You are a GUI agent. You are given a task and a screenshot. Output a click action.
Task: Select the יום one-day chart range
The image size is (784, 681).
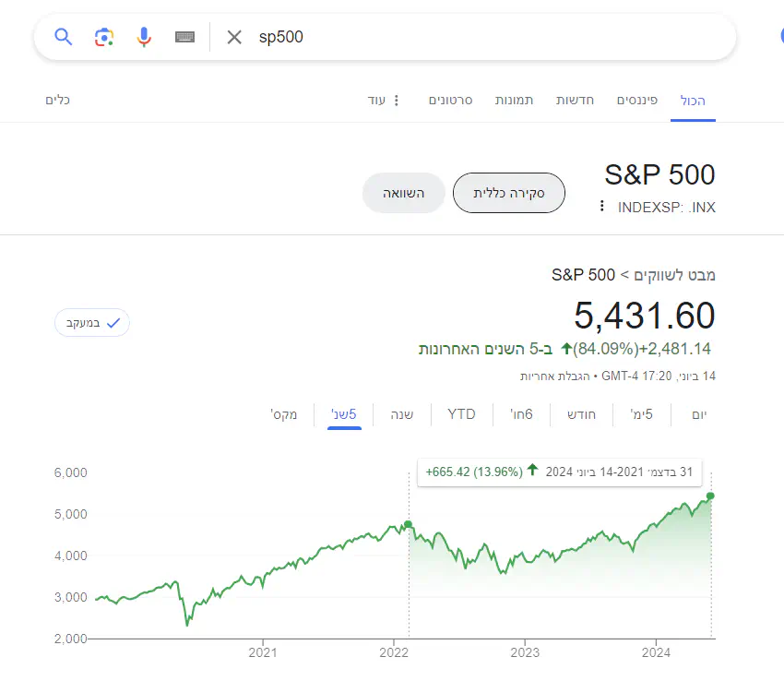pyautogui.click(x=699, y=414)
